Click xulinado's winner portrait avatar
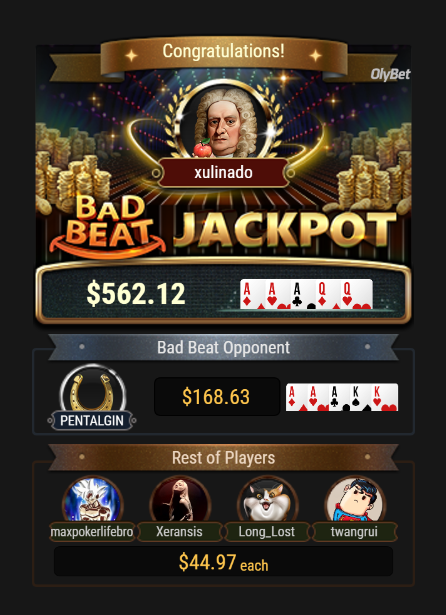The height and width of the screenshot is (615, 446). point(223,120)
